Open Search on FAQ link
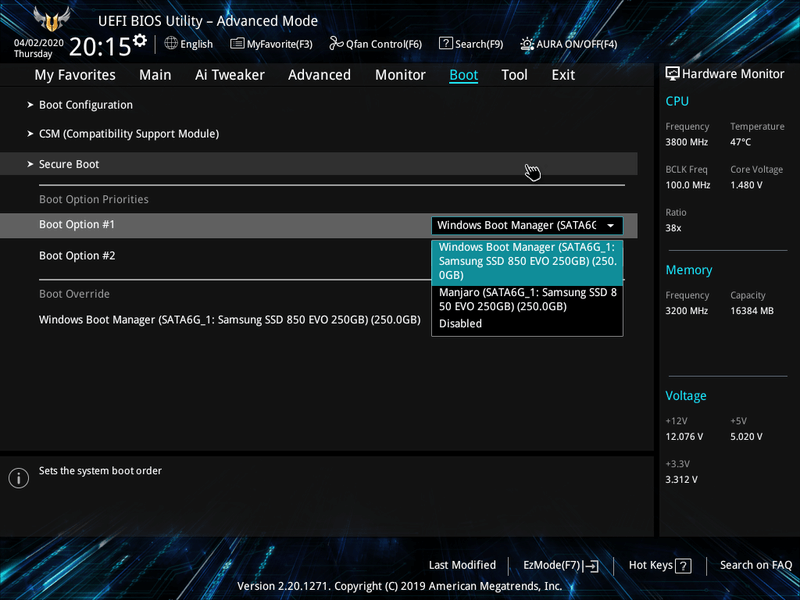800x600 pixels. (x=756, y=565)
